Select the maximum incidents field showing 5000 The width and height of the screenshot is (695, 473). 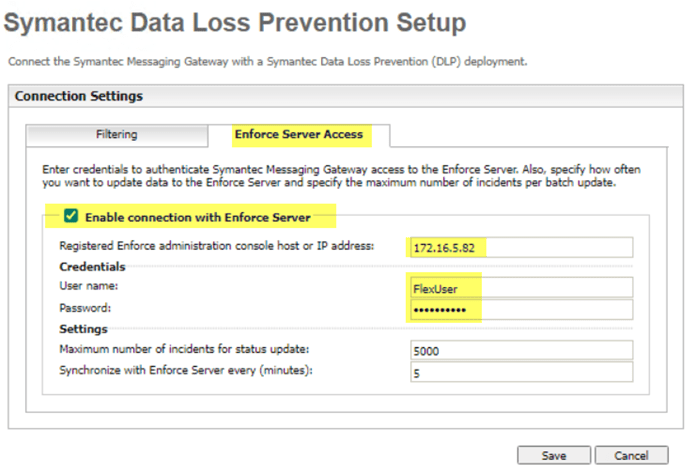(x=521, y=350)
